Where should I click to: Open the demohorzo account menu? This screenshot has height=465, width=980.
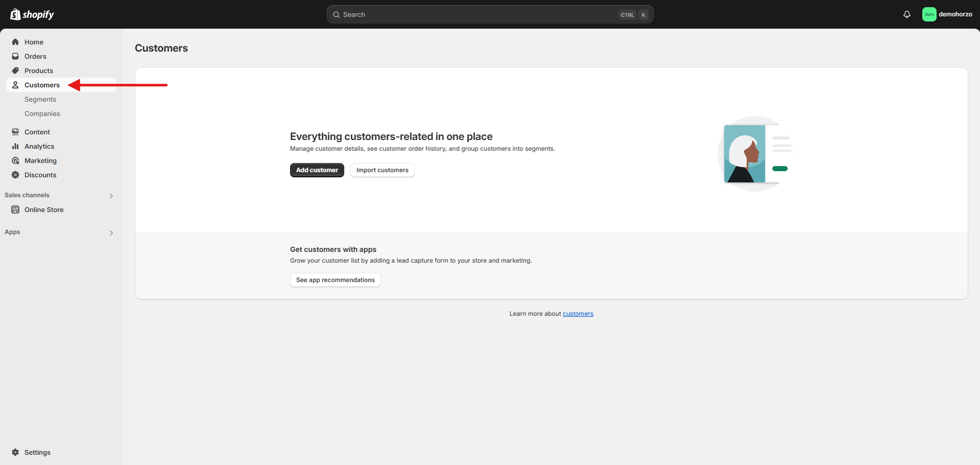[947, 14]
